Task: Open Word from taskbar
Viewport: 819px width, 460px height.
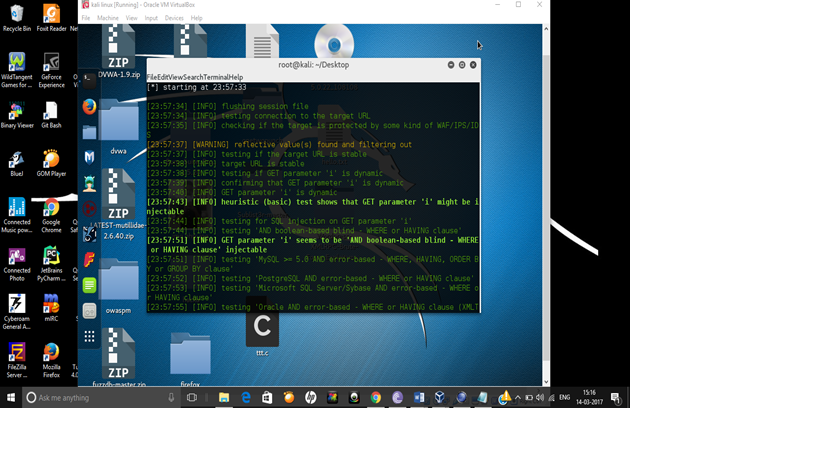Action: pos(419,397)
